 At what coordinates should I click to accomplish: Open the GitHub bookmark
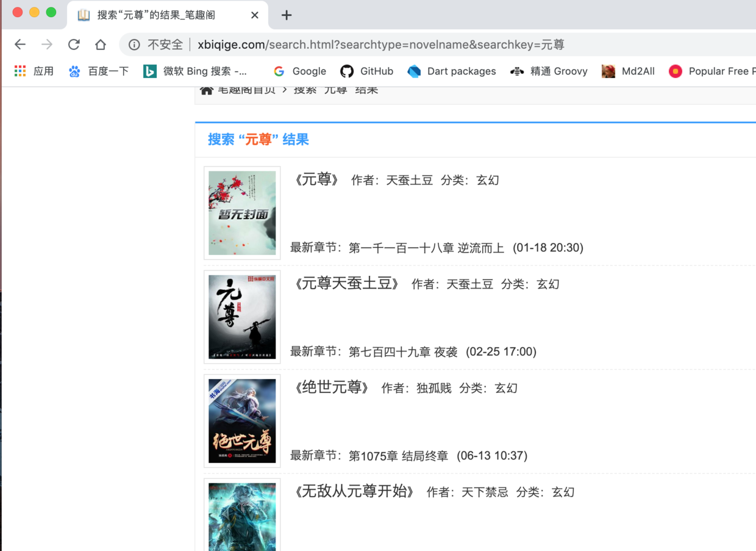point(367,71)
